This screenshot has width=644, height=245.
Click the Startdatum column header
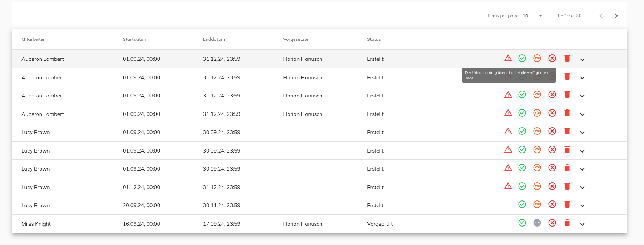pos(135,39)
